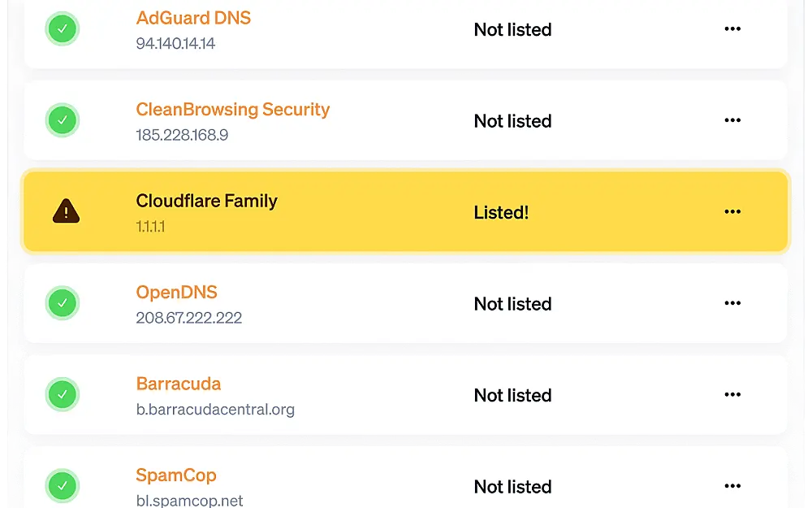The image size is (812, 508).
Task: Select the Cloudflare Family title text
Action: pos(206,201)
